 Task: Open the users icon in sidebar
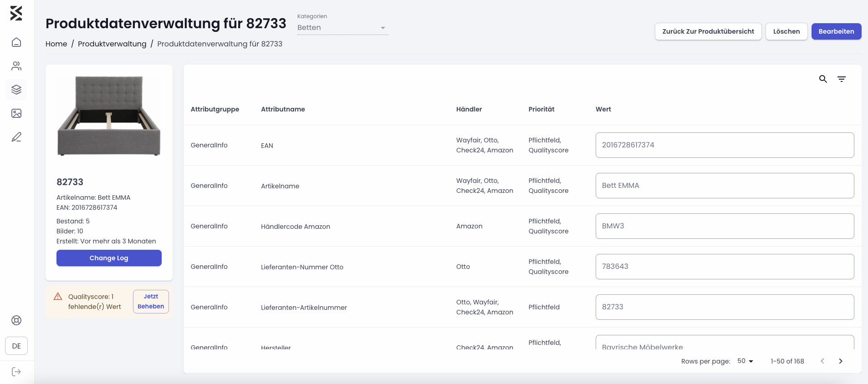[x=16, y=66]
